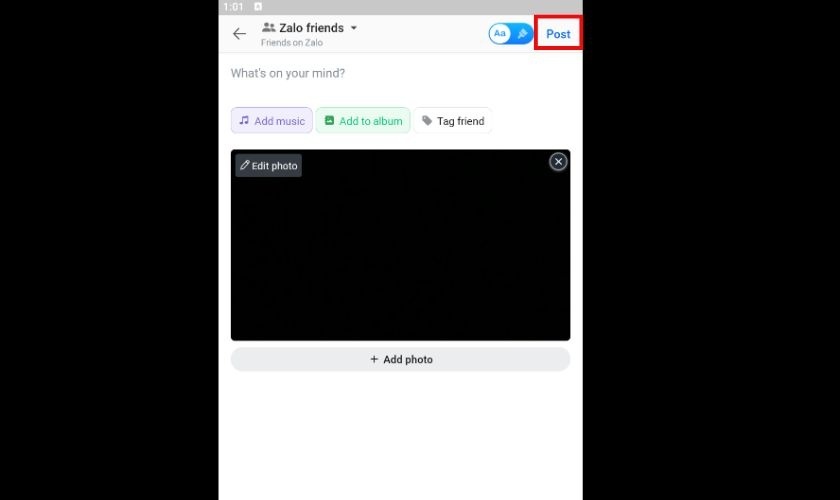Viewport: 840px width, 500px height.
Task: Expand the Zalo friends dropdown caret
Action: click(354, 28)
